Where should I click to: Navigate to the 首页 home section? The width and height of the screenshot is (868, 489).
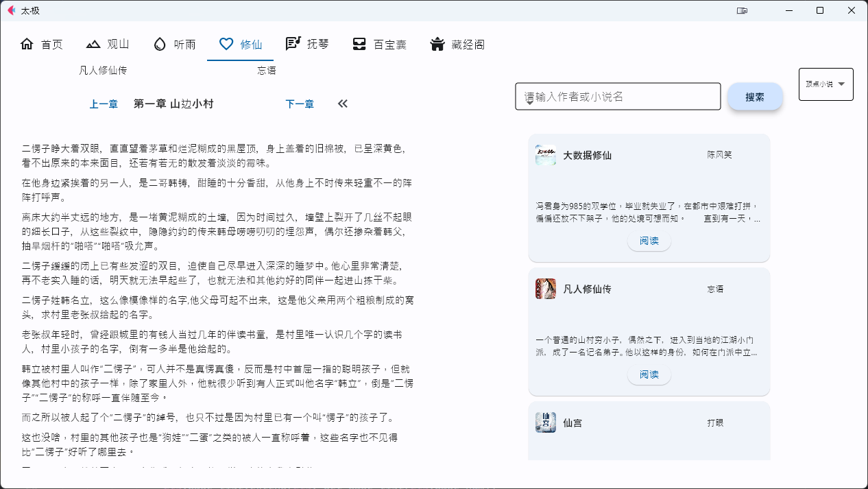pos(41,43)
